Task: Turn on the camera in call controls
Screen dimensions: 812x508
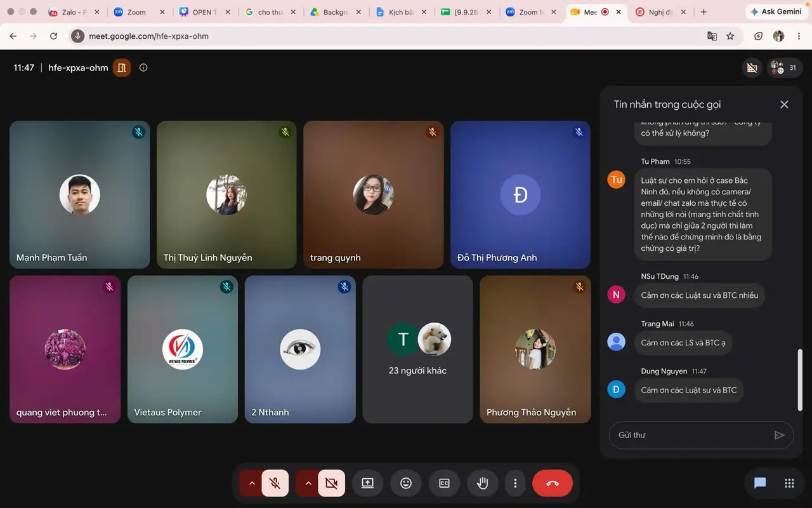Action: (x=331, y=483)
